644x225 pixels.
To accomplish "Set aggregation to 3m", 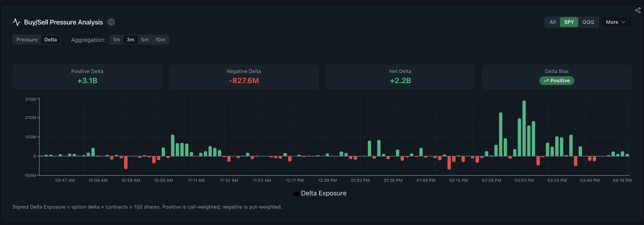I will click(x=131, y=40).
